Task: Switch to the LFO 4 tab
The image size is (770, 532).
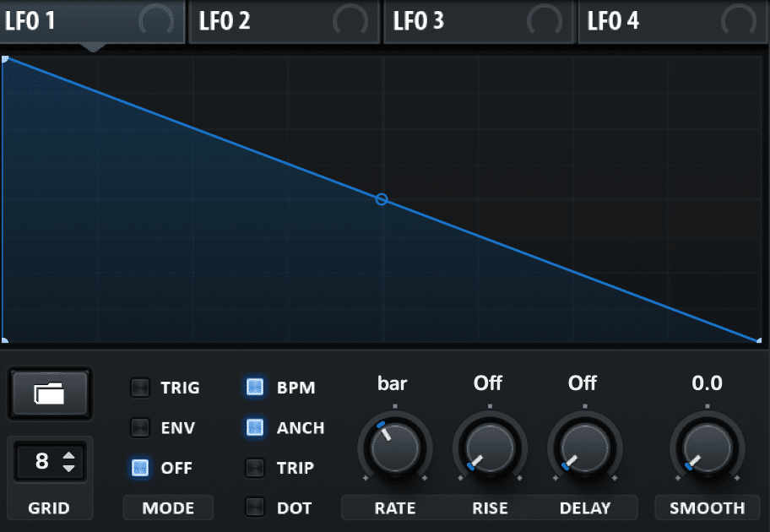Action: [673, 22]
